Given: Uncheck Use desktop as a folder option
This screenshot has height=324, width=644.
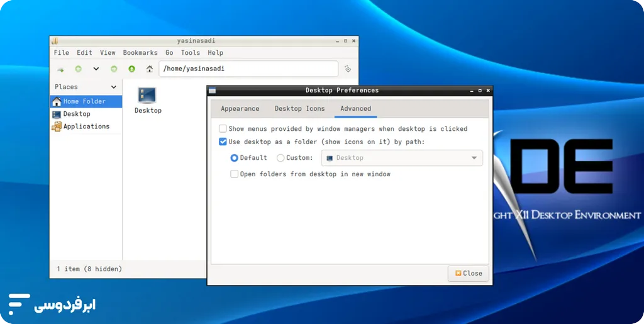Looking at the screenshot, I should coord(223,142).
